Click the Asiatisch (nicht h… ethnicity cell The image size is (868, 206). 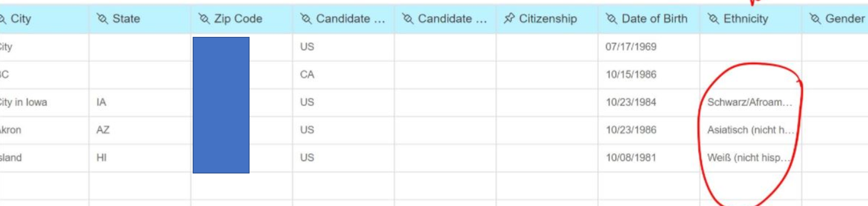pyautogui.click(x=750, y=130)
